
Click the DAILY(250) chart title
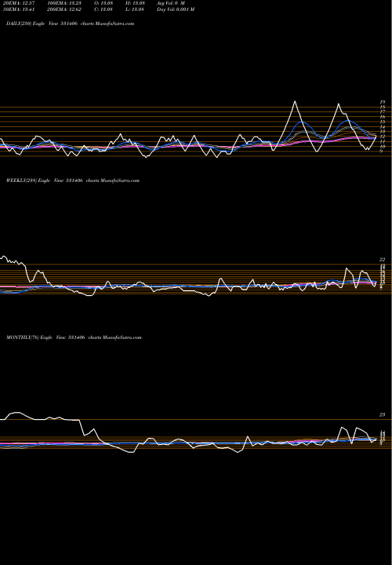pos(71,24)
